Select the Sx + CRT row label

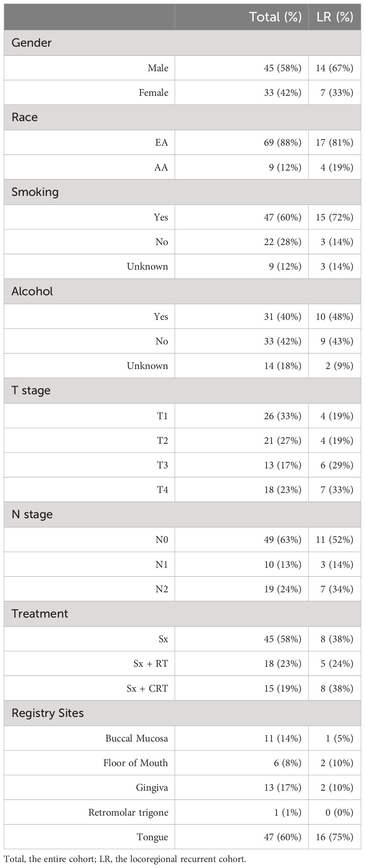tap(147, 688)
